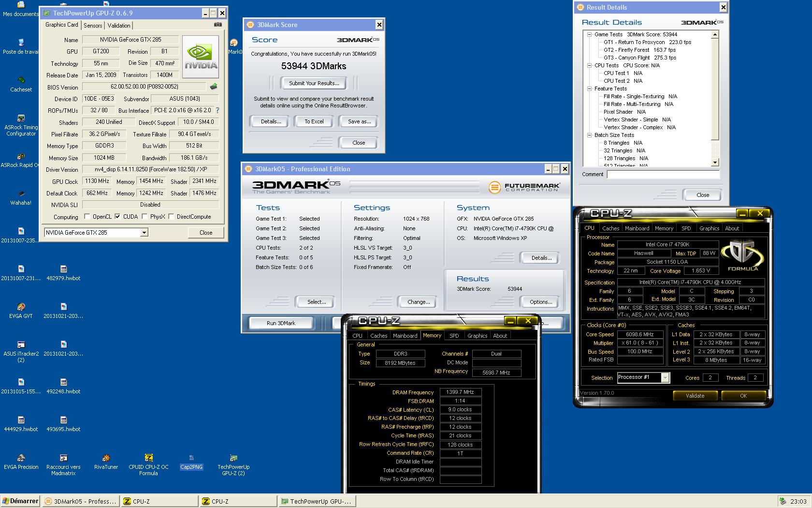Select 'GT1 - Return To Proxycon' tree row
812x508 pixels.
click(647, 42)
